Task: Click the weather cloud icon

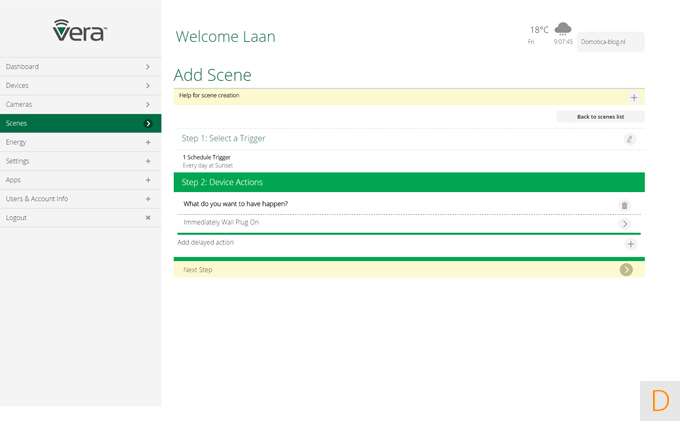Action: (563, 29)
